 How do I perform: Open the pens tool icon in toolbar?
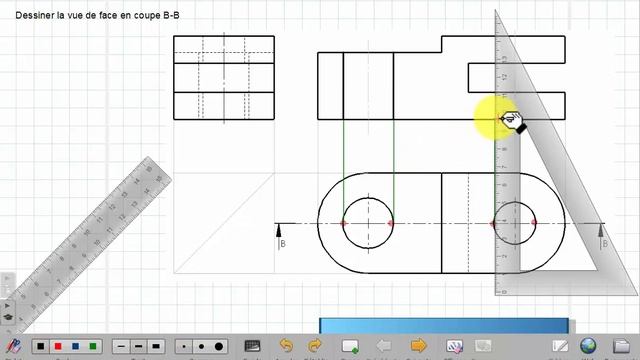pyautogui.click(x=13, y=346)
